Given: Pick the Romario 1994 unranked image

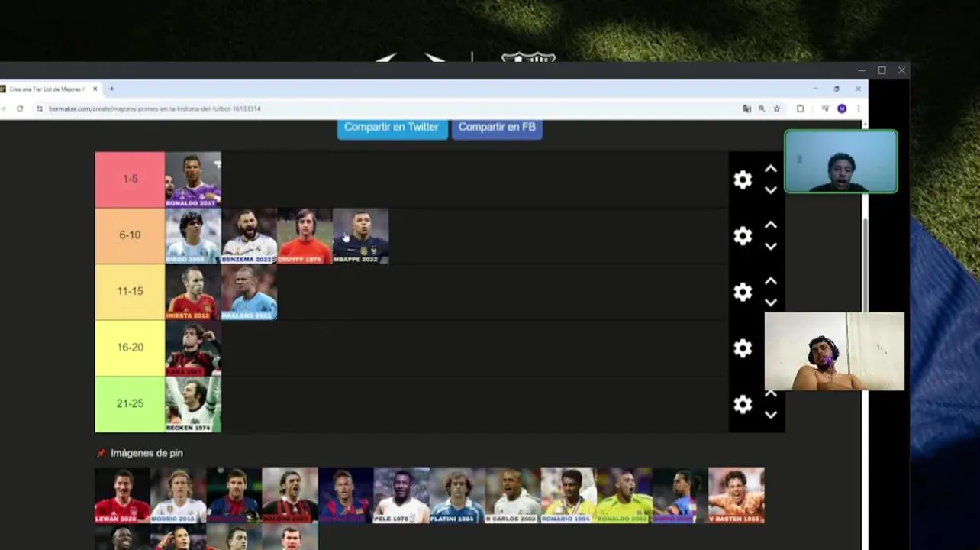Looking at the screenshot, I should [569, 495].
